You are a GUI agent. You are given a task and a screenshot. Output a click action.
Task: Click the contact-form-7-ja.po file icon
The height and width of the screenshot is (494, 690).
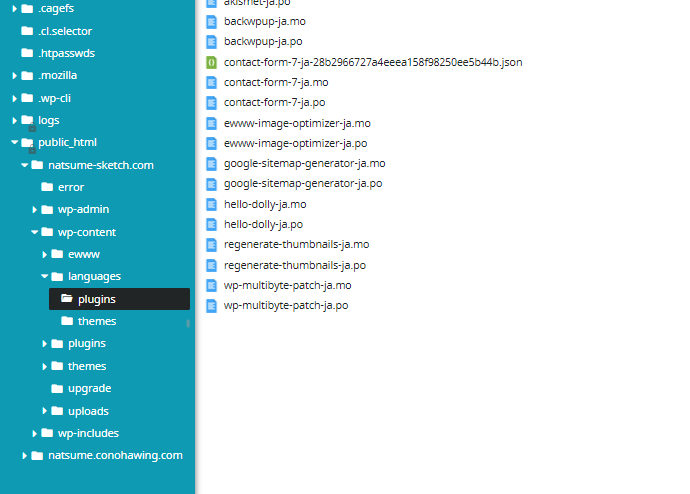point(212,103)
